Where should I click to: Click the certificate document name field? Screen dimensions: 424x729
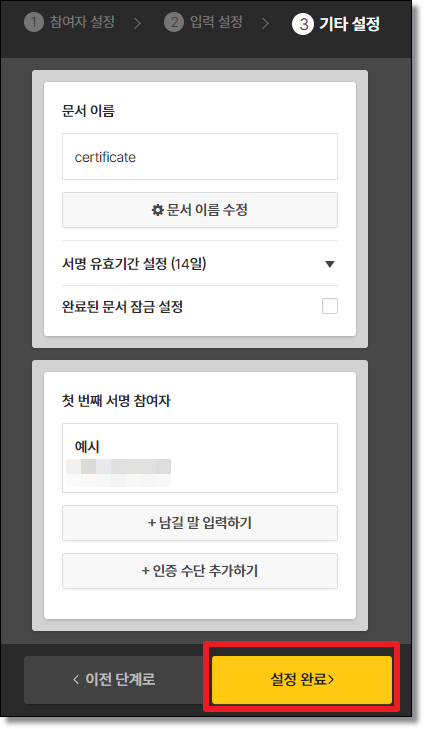(x=200, y=157)
